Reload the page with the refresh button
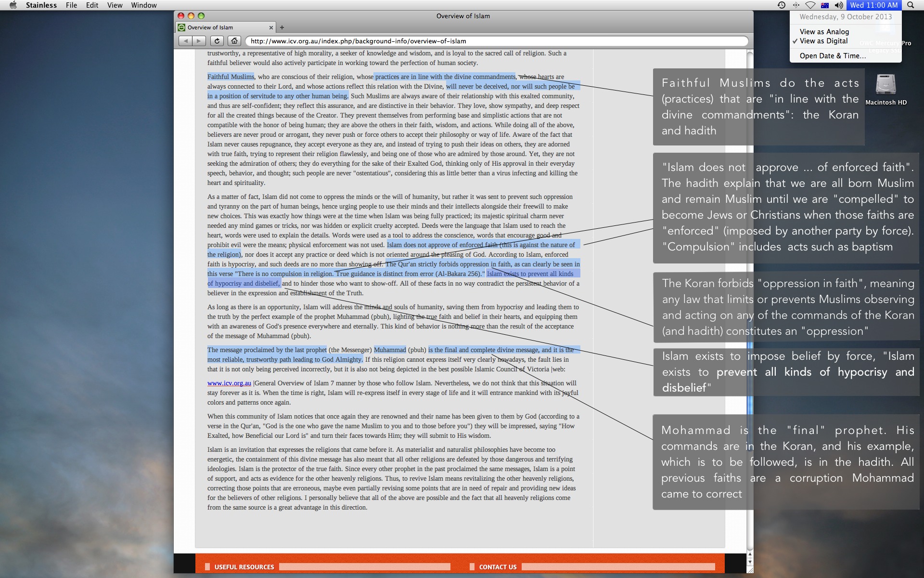924x578 pixels. pos(217,41)
